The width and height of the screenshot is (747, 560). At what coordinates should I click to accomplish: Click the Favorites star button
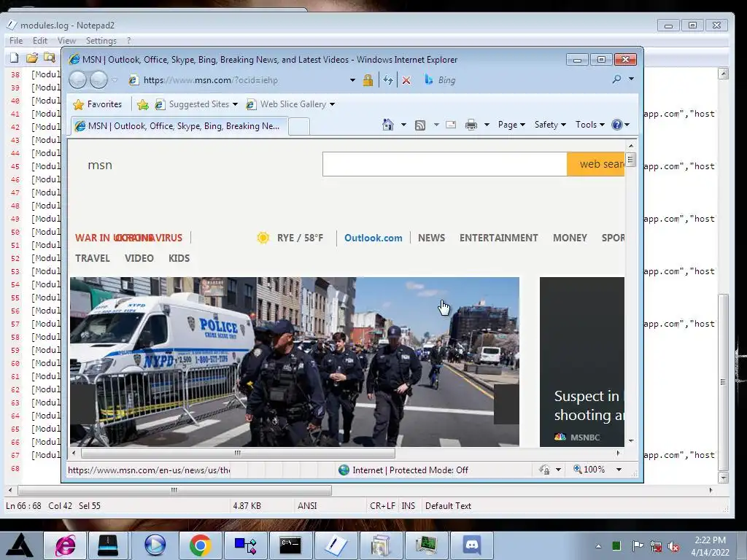tap(98, 104)
